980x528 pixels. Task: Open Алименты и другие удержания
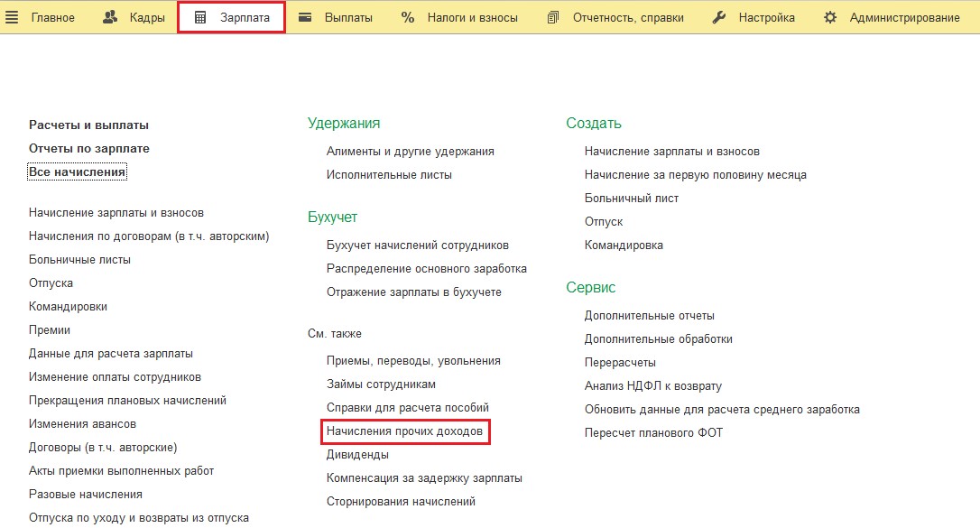[411, 151]
